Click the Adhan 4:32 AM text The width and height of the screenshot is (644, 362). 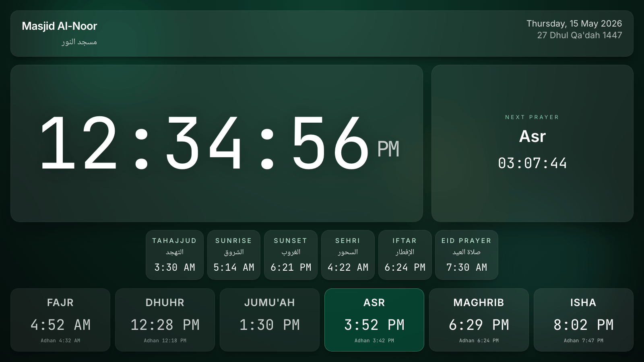click(x=60, y=341)
